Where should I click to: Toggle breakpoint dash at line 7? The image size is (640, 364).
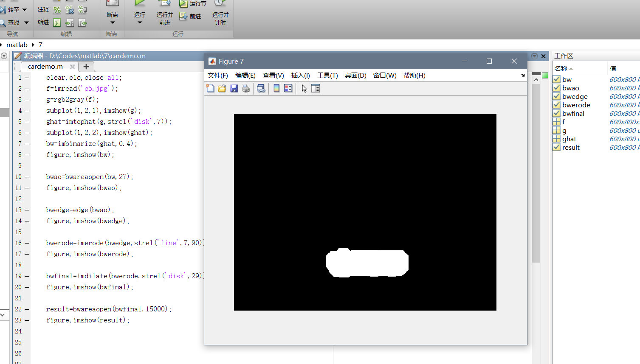click(x=27, y=144)
